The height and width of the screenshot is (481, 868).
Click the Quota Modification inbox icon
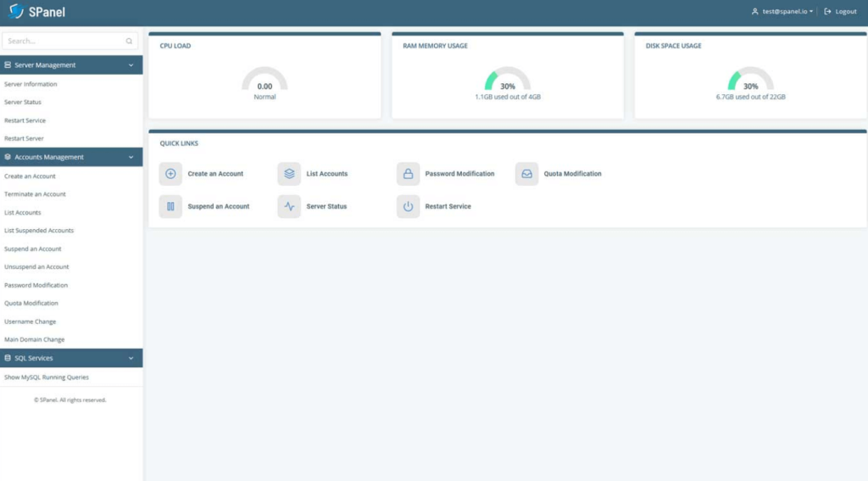click(x=526, y=173)
